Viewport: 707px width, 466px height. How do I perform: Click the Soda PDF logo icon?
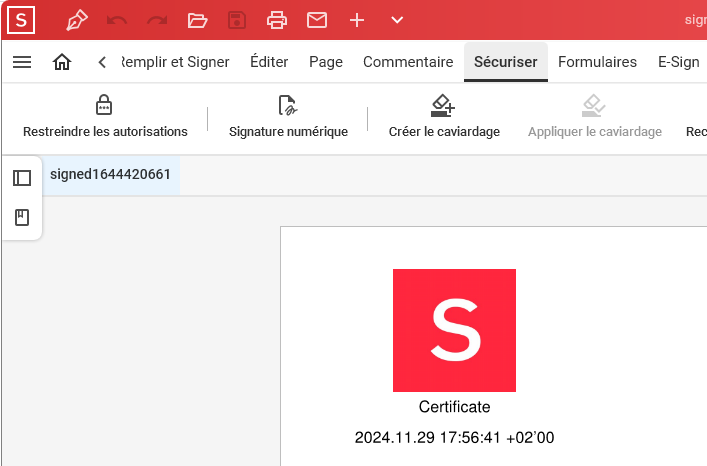tap(21, 20)
